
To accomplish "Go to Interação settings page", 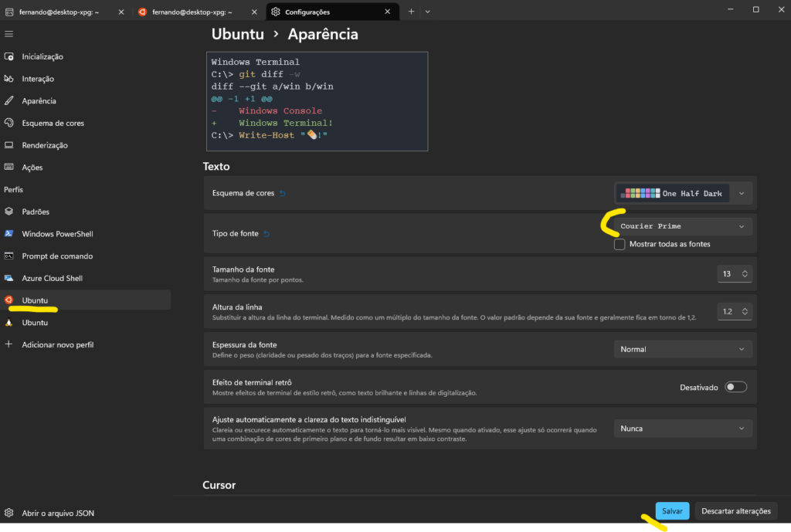I will pyautogui.click(x=38, y=79).
